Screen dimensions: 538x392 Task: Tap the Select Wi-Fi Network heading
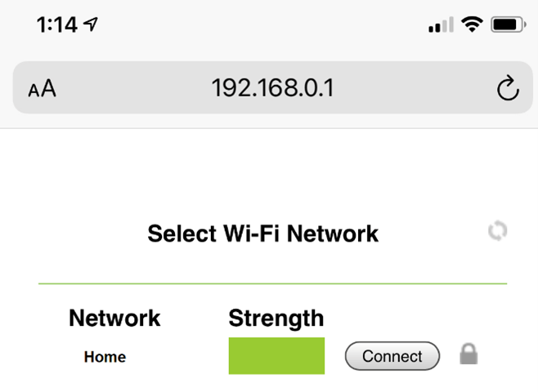(262, 234)
